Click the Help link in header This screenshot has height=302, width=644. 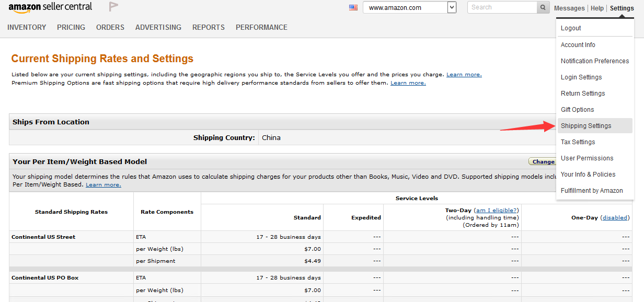point(597,8)
